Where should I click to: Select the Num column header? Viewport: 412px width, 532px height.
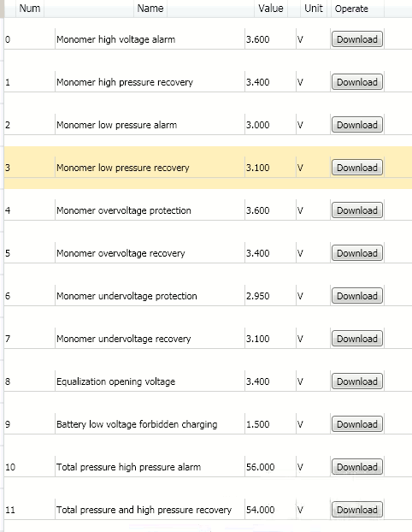point(30,9)
